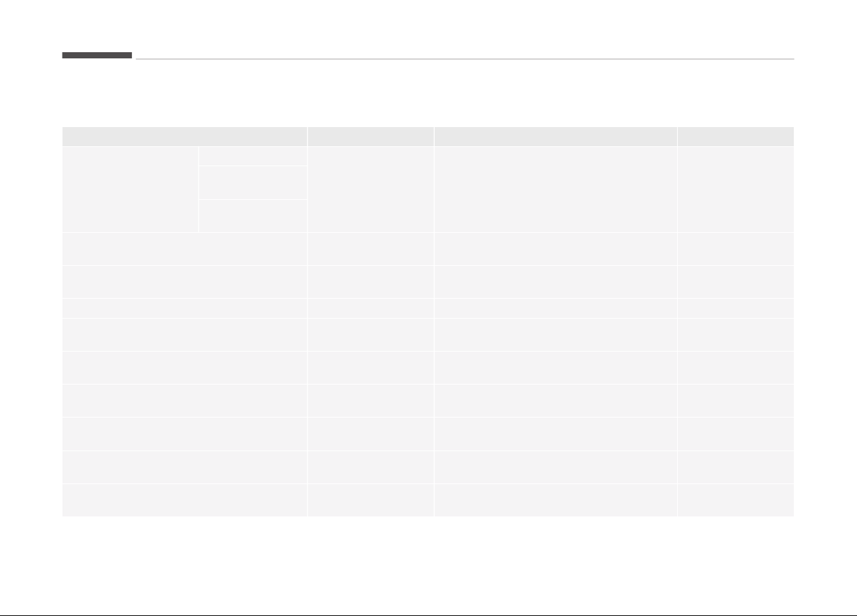Click the tall merged cell in the third column

point(556,189)
